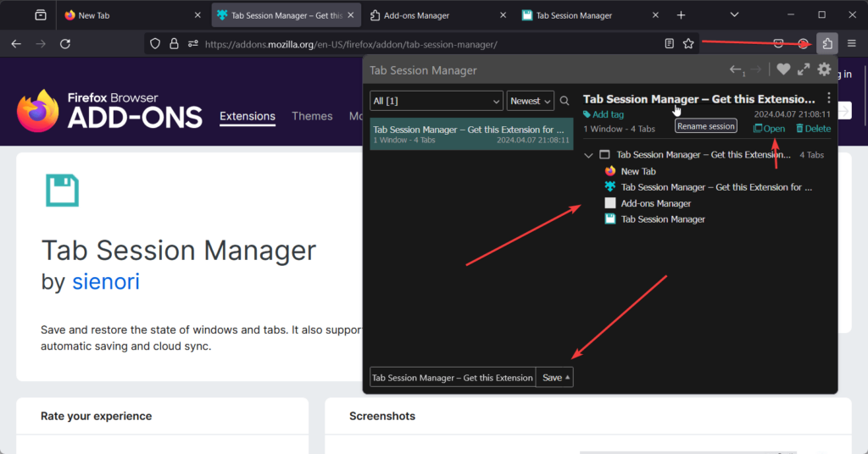Click the window row in session detail

(703, 155)
